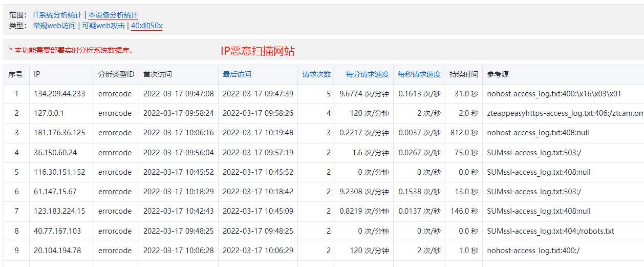Sort by 最后访问 column header
This screenshot has width=644, height=267.
237,74
